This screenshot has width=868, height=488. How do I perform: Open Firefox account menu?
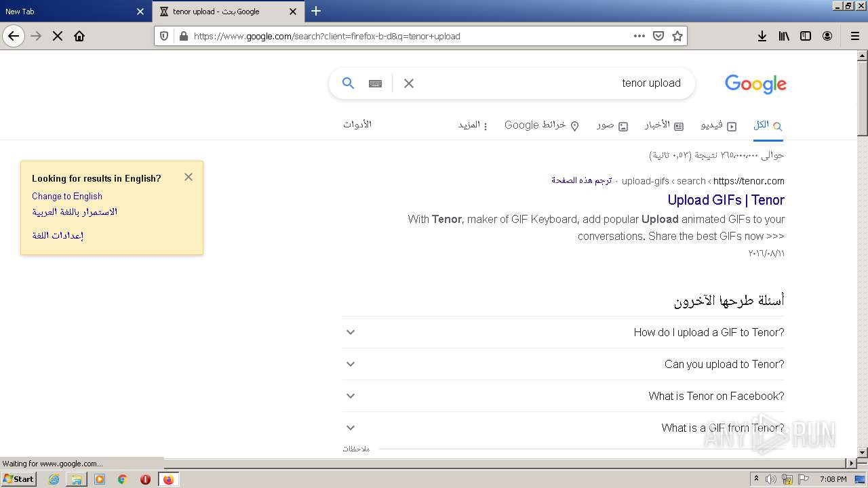pyautogui.click(x=827, y=36)
